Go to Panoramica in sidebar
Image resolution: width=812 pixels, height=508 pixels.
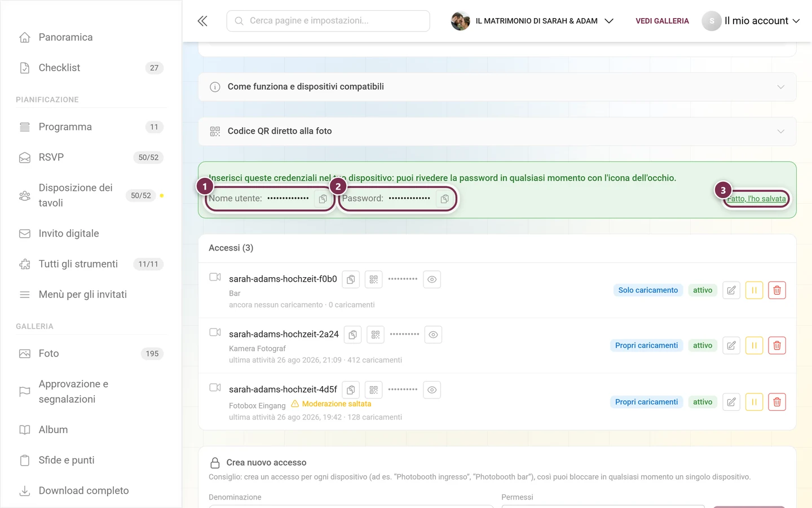point(91,37)
